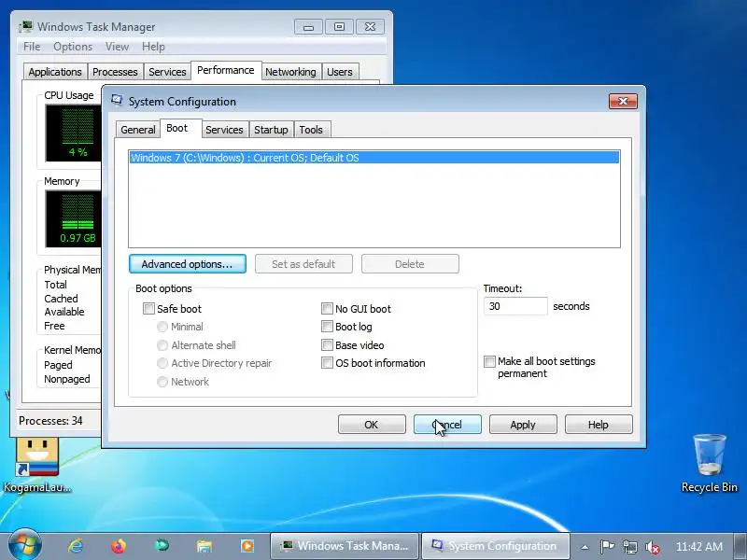The width and height of the screenshot is (747, 560).
Task: Click the Action Center flag tray icon
Action: (607, 547)
